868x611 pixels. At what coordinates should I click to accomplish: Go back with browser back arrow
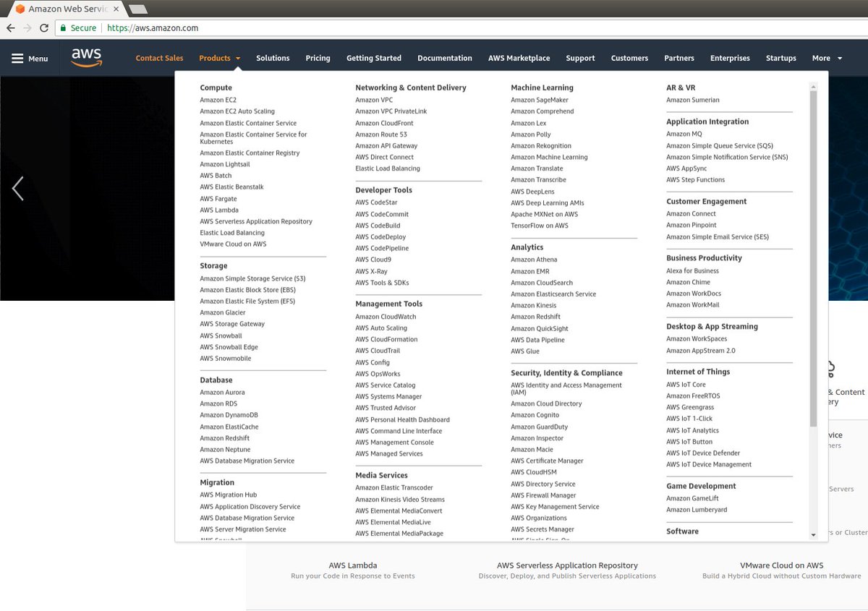click(11, 28)
